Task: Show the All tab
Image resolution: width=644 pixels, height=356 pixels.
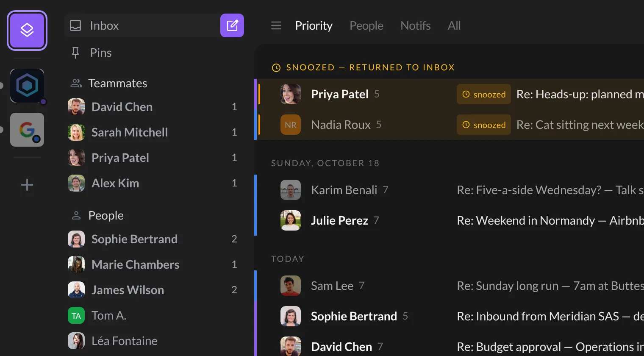Action: tap(454, 26)
